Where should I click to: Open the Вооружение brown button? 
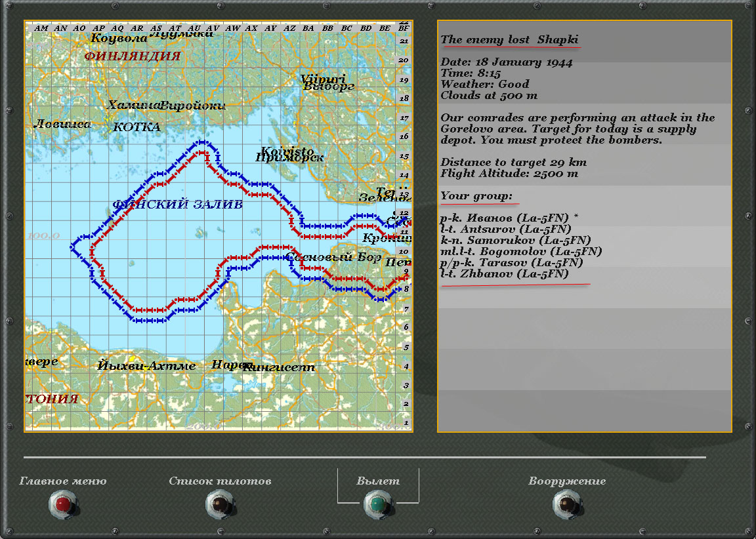(x=566, y=504)
